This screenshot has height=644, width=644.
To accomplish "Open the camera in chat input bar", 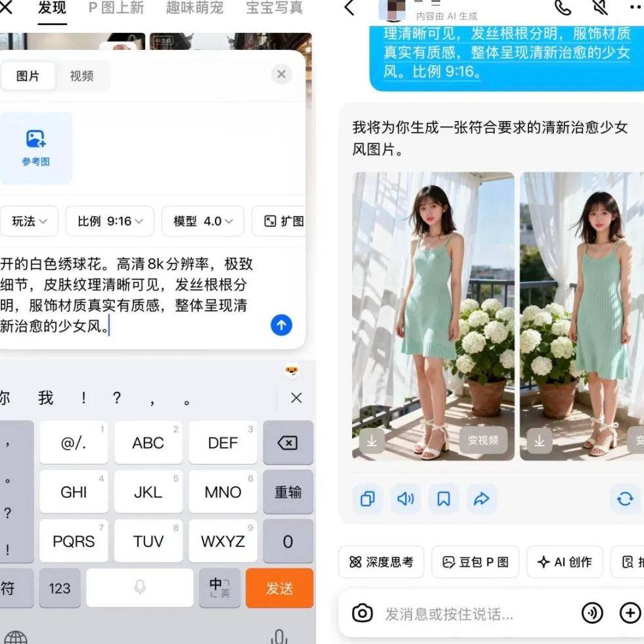I will [x=362, y=614].
